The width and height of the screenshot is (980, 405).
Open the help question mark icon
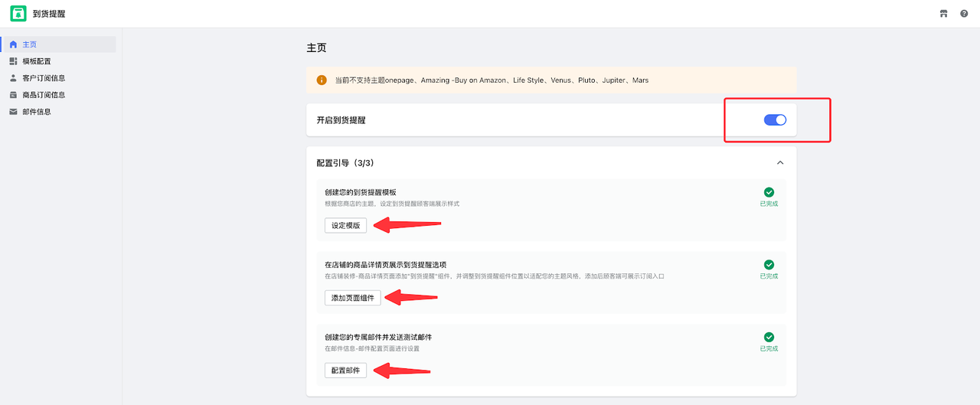(x=964, y=14)
